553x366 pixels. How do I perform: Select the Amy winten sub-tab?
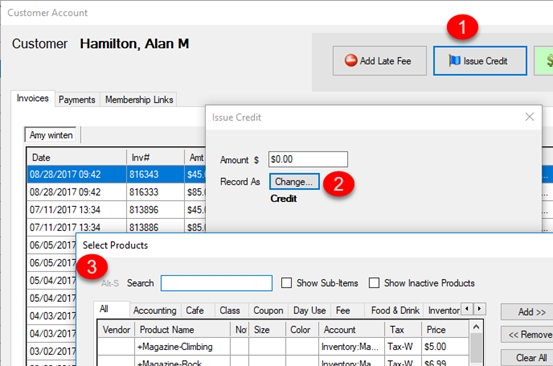coord(51,135)
